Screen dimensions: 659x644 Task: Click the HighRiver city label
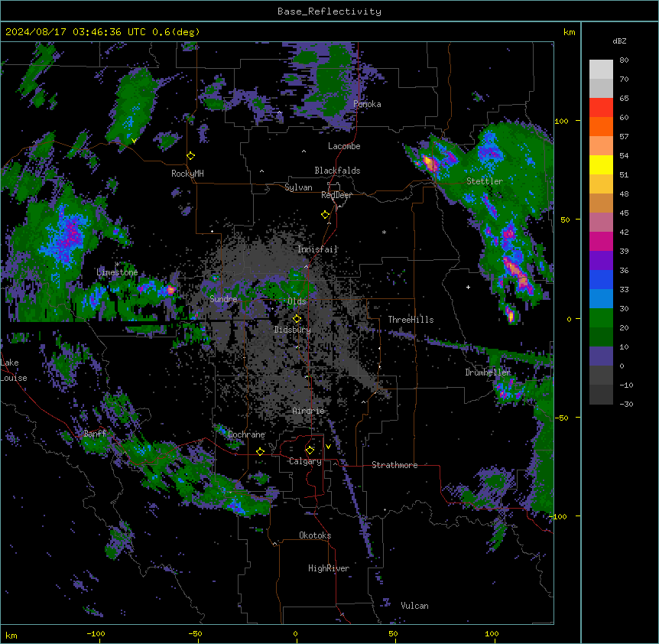coord(329,568)
